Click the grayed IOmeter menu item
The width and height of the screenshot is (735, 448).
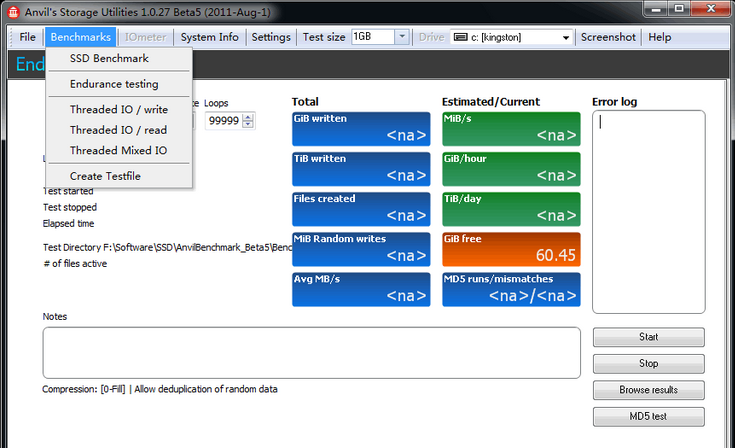145,37
